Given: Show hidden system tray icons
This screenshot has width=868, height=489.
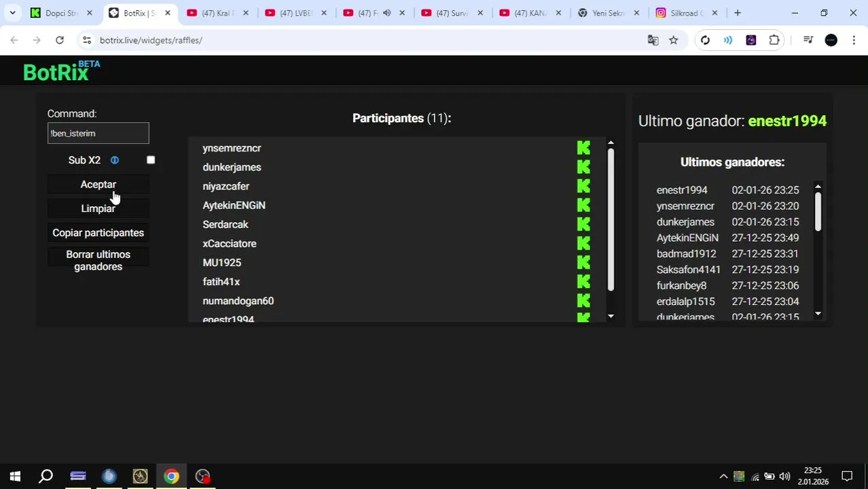Looking at the screenshot, I should tap(723, 476).
